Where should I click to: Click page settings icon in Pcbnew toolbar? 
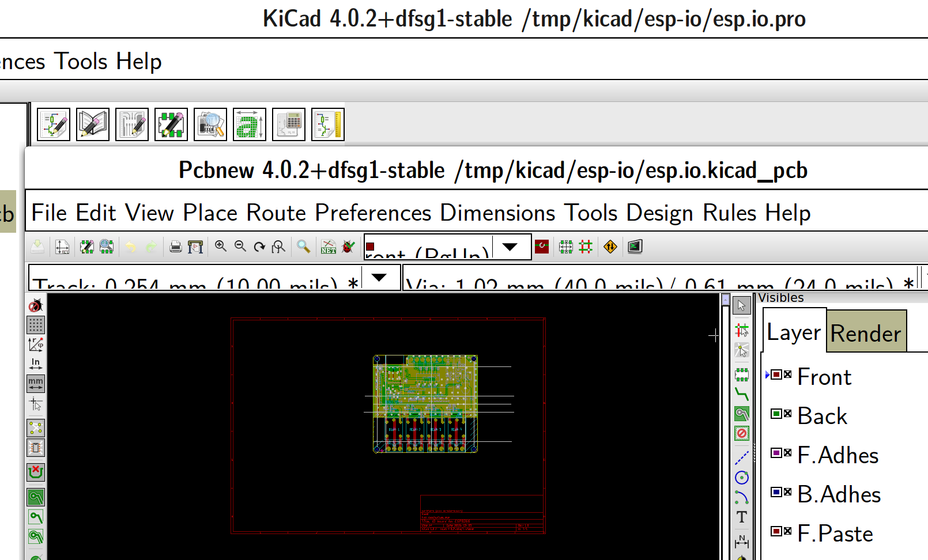click(62, 247)
